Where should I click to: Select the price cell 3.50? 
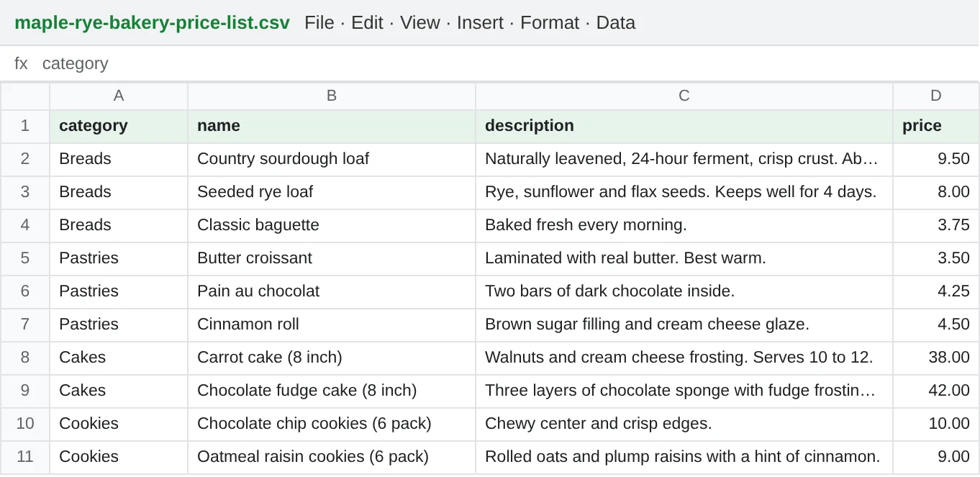(936, 258)
